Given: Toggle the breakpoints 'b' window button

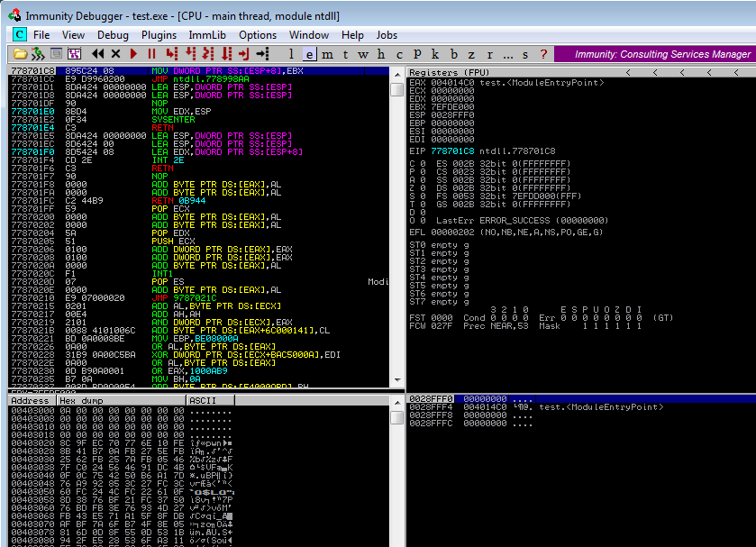Looking at the screenshot, I should [453, 54].
